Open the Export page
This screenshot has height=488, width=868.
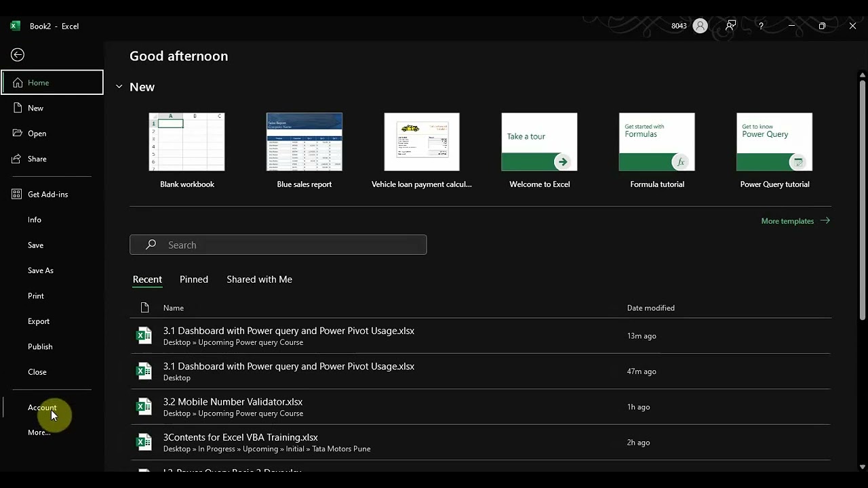click(39, 321)
